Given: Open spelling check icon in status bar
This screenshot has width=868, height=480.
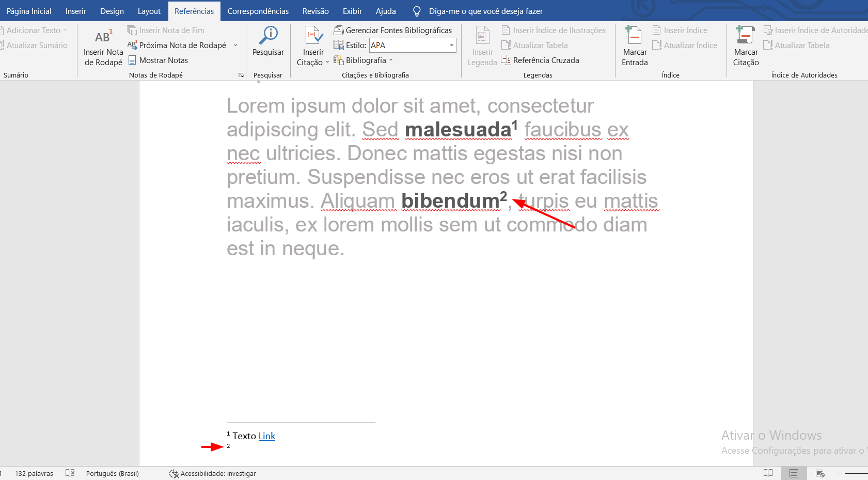Looking at the screenshot, I should point(70,473).
